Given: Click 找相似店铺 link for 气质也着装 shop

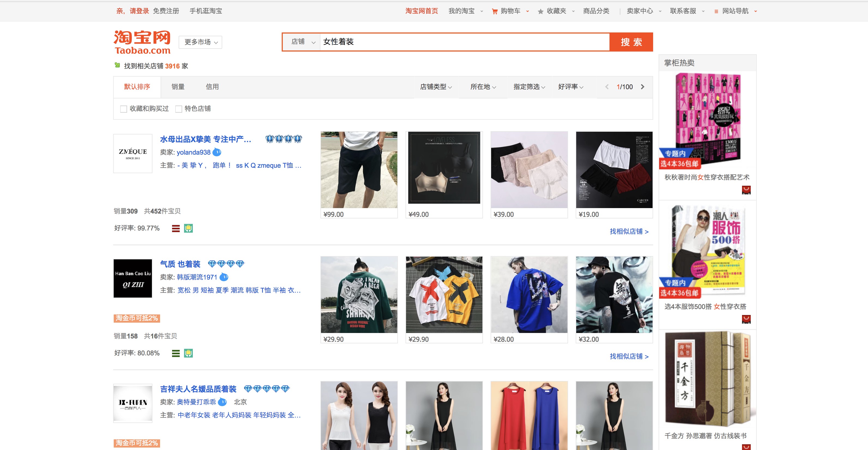Looking at the screenshot, I should [629, 356].
